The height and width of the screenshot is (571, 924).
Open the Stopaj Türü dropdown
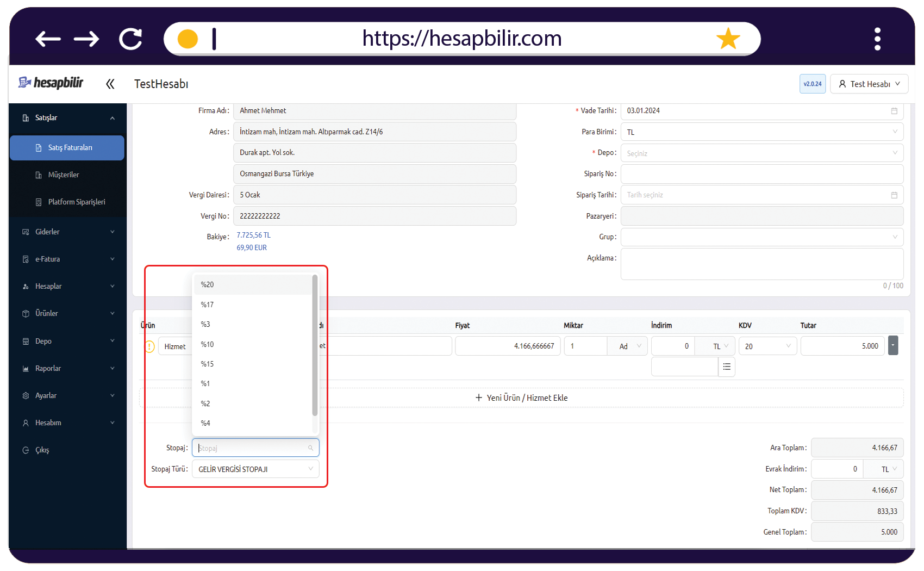pyautogui.click(x=255, y=469)
